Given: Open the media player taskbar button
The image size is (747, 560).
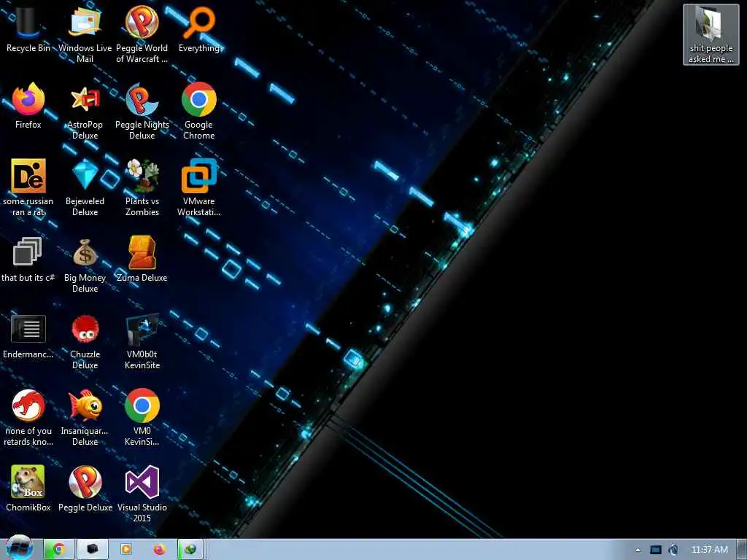Looking at the screenshot, I should (125, 550).
